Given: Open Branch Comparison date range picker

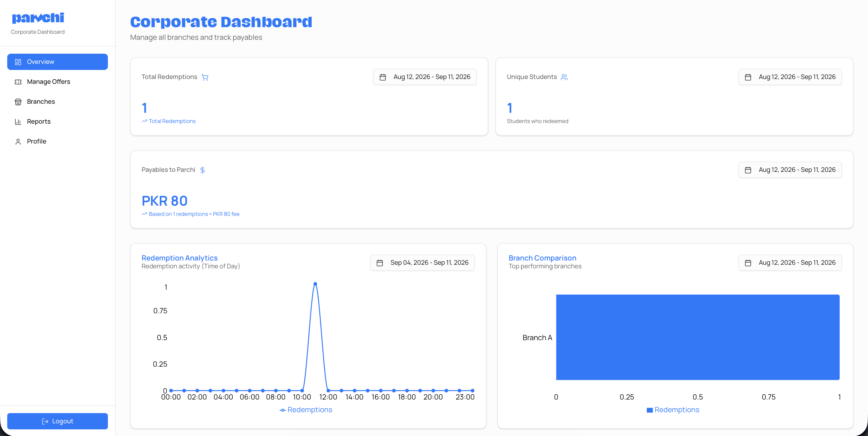Looking at the screenshot, I should coord(790,263).
